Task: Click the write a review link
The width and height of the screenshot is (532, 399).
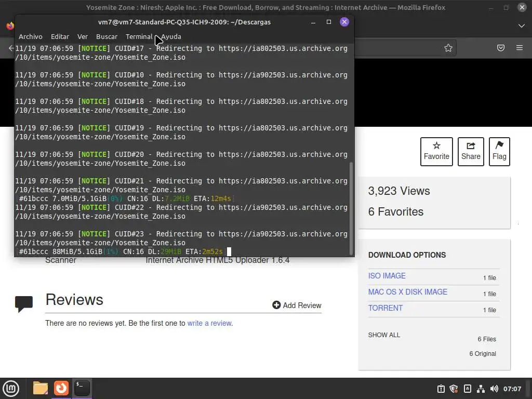Action: coord(209,323)
